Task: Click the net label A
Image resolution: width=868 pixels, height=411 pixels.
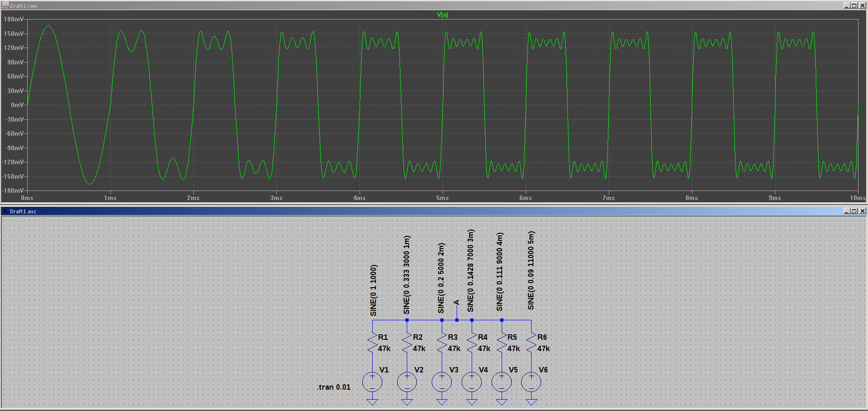Action: coord(456,303)
